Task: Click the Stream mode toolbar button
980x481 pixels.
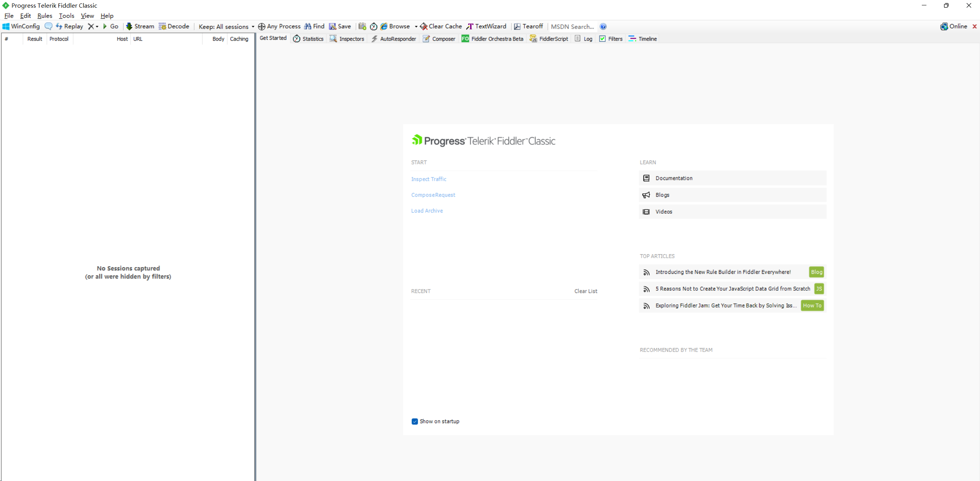Action: tap(140, 26)
